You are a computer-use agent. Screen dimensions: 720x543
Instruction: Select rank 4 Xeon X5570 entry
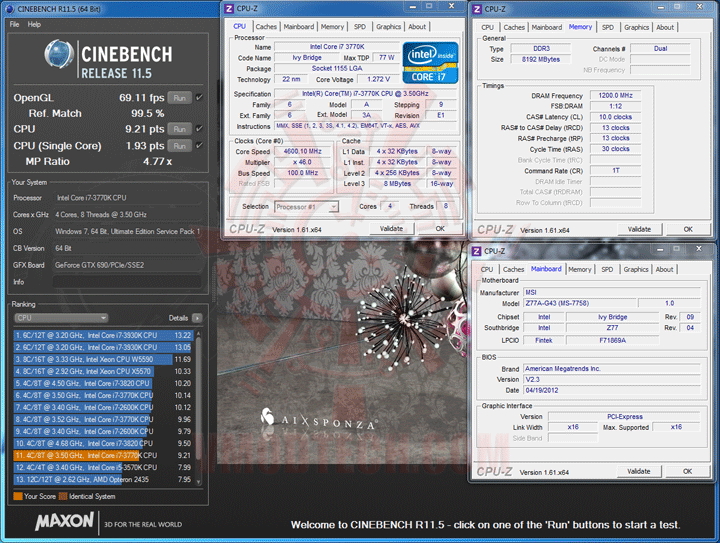[103, 371]
